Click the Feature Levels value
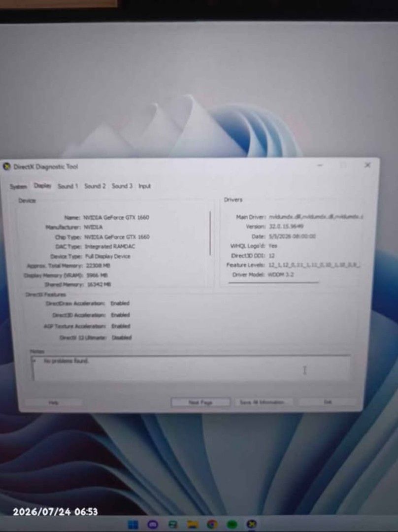The height and width of the screenshot is (532, 398). click(314, 265)
